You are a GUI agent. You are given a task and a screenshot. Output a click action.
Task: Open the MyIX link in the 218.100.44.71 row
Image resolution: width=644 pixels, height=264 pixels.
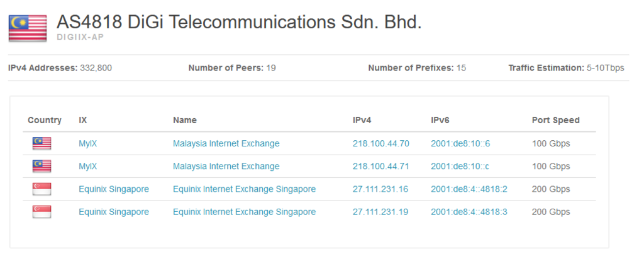(x=88, y=167)
